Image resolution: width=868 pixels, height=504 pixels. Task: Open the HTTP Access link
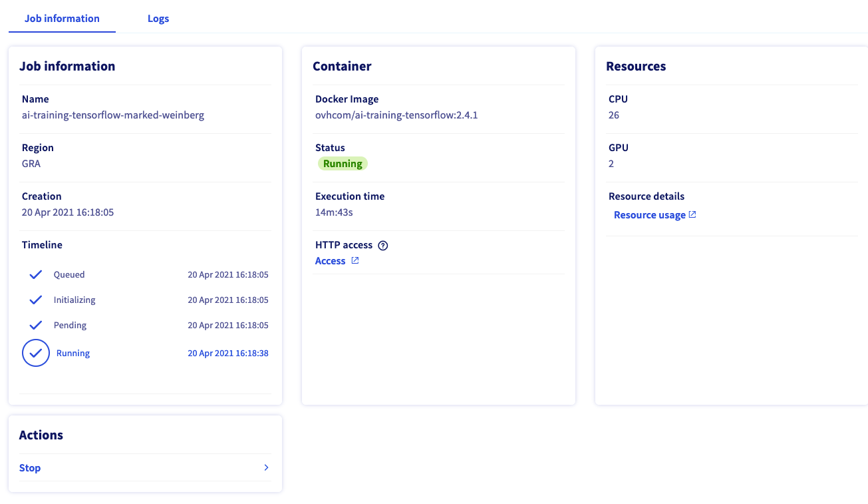coord(330,261)
